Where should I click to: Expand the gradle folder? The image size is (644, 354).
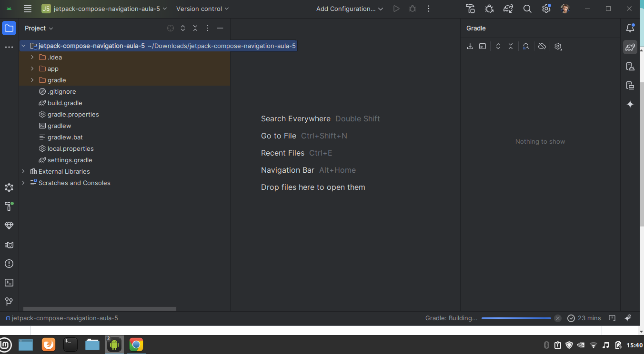point(32,80)
